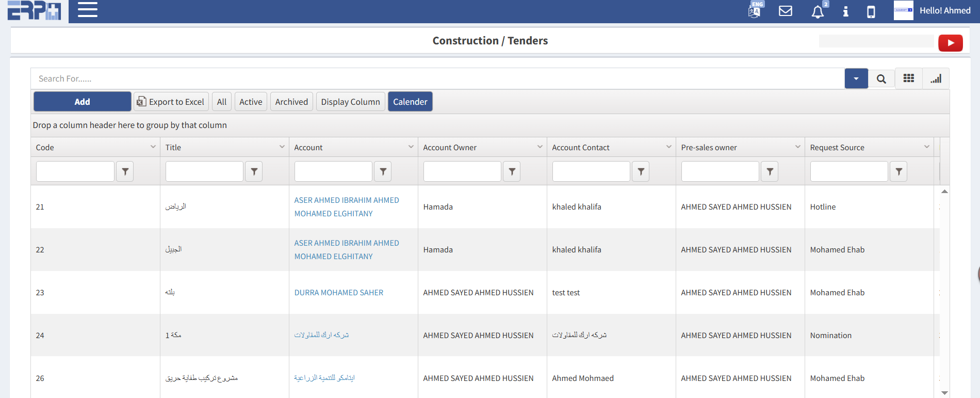Screen dimensions: 980x398
Task: Show Archived tenders
Action: tap(291, 102)
